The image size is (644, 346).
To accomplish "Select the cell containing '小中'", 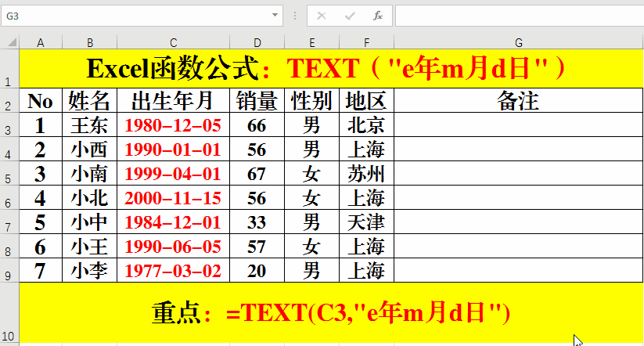I will [89, 222].
